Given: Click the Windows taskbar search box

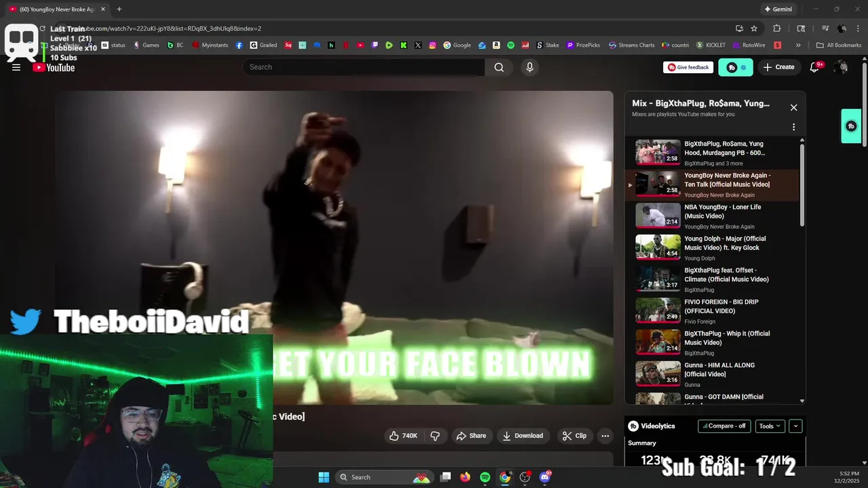Looking at the screenshot, I should [385, 477].
